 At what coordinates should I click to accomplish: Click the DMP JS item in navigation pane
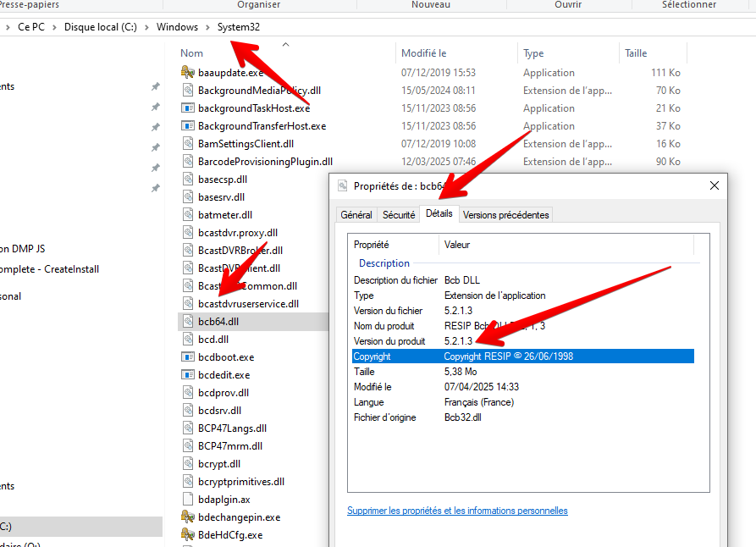pos(22,249)
